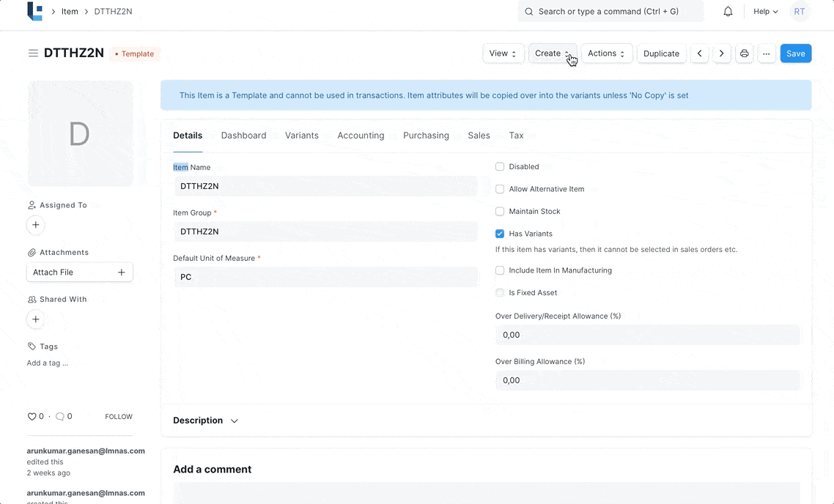This screenshot has width=834, height=504.
Task: Go to previous item with left arrow
Action: coord(699,53)
